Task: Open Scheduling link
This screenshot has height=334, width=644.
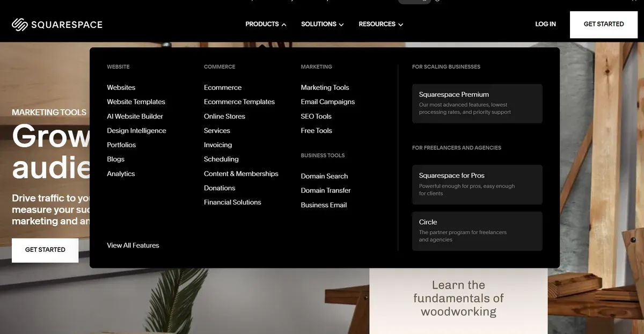Action: point(221,159)
